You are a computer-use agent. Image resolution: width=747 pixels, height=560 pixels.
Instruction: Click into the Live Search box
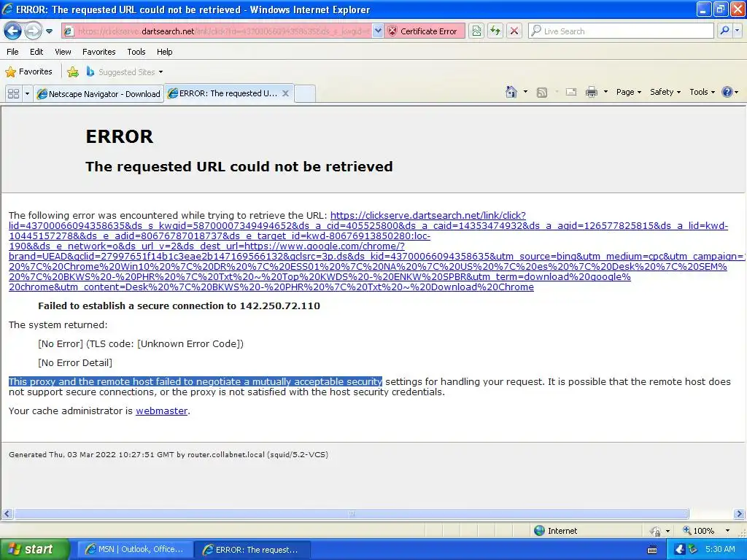click(622, 31)
